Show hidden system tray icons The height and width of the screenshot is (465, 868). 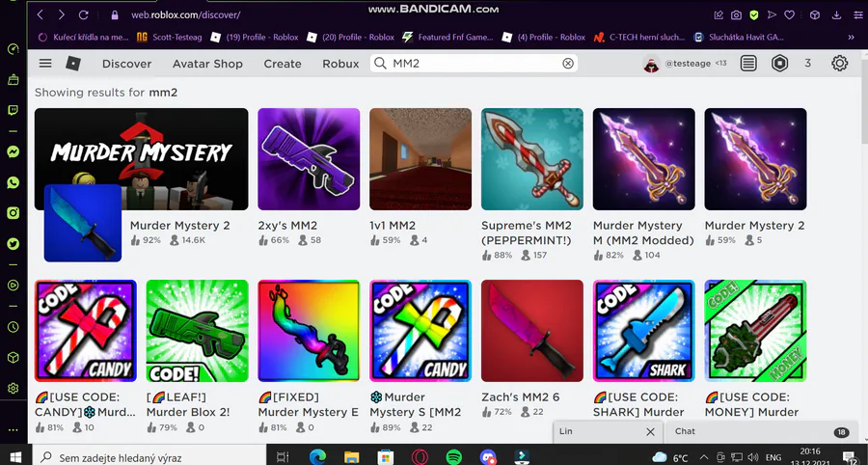704,457
